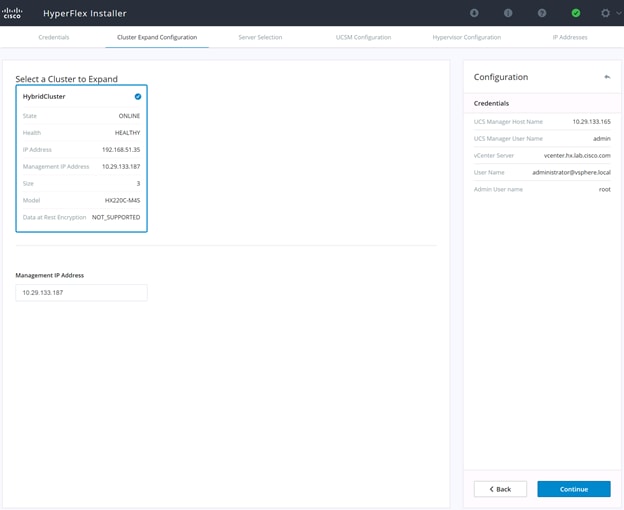Switch to the Server Selection tab
The image size is (624, 510).
[x=260, y=37]
